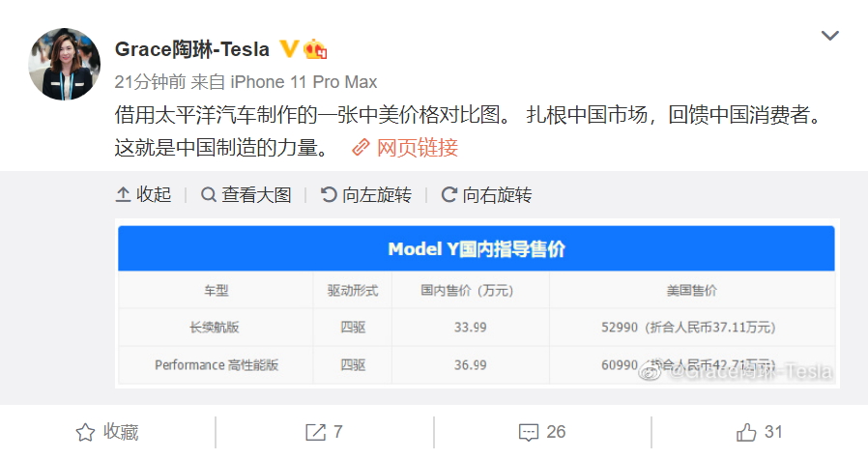Click the upload arrow icon beside 收起
The width and height of the screenshot is (868, 459).
[123, 195]
